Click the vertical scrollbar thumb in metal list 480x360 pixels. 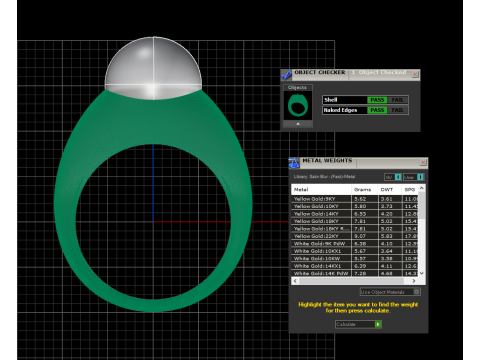click(422, 205)
